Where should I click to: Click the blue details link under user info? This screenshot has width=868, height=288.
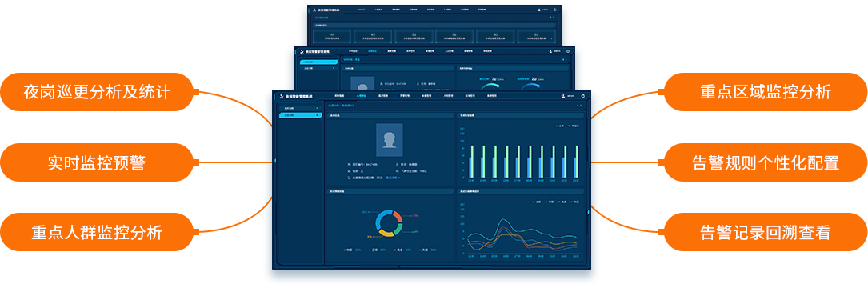[x=393, y=178]
